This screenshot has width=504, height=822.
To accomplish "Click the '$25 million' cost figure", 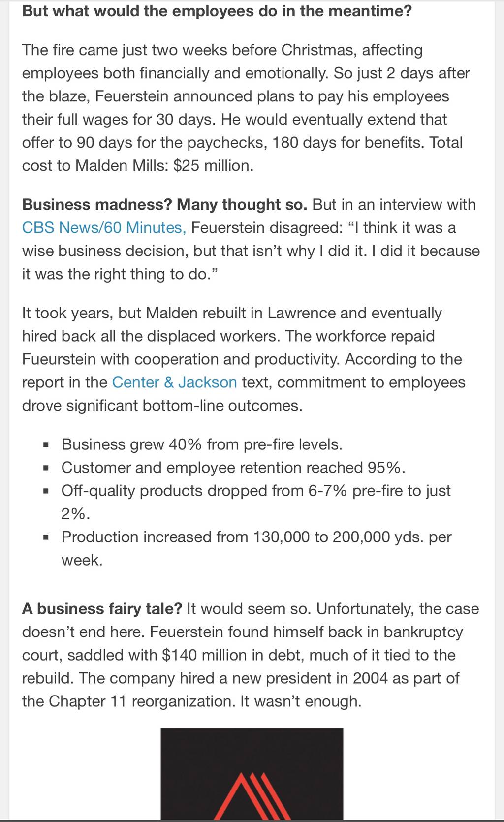I will tap(213, 166).
